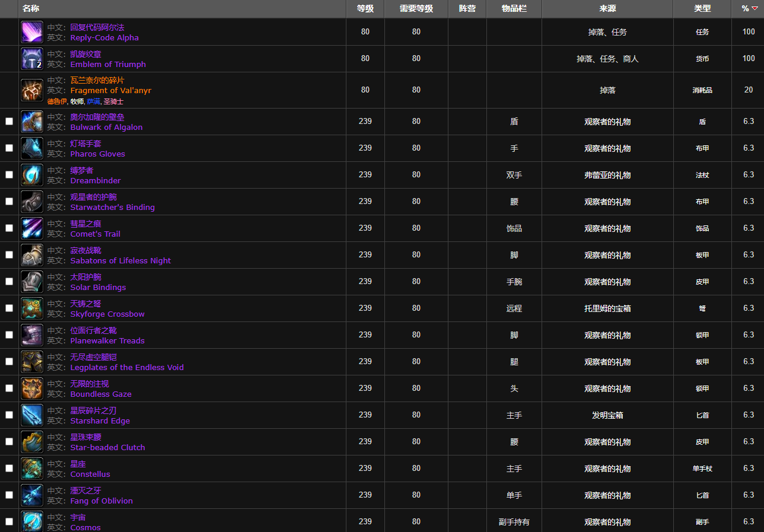Click the Cosmos off-hand item icon
Image resolution: width=764 pixels, height=532 pixels.
[32, 521]
